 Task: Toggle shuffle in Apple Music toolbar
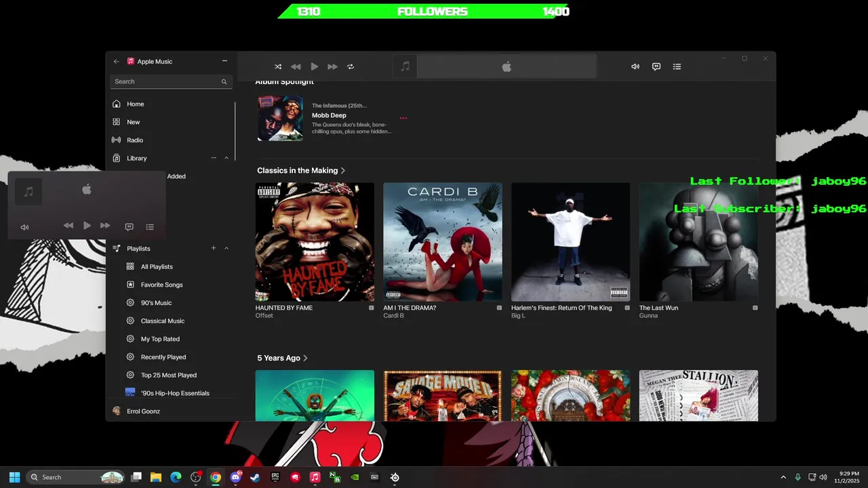pyautogui.click(x=278, y=66)
